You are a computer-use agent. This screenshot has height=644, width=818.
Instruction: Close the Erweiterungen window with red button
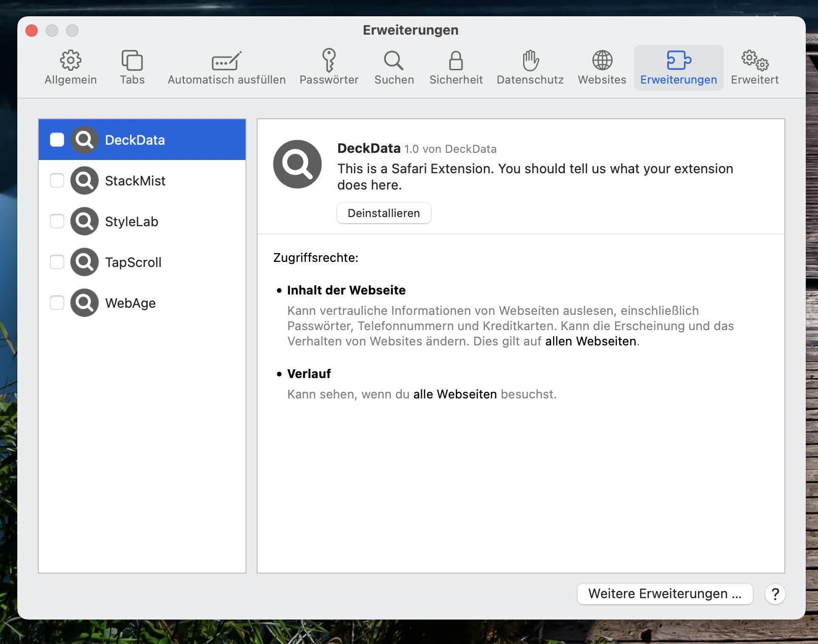pyautogui.click(x=32, y=31)
